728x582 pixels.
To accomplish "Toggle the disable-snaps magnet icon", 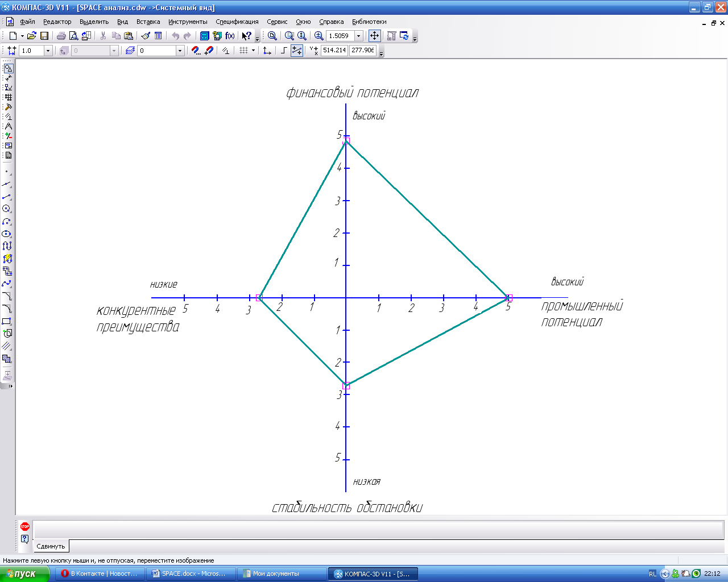I will pyautogui.click(x=209, y=51).
